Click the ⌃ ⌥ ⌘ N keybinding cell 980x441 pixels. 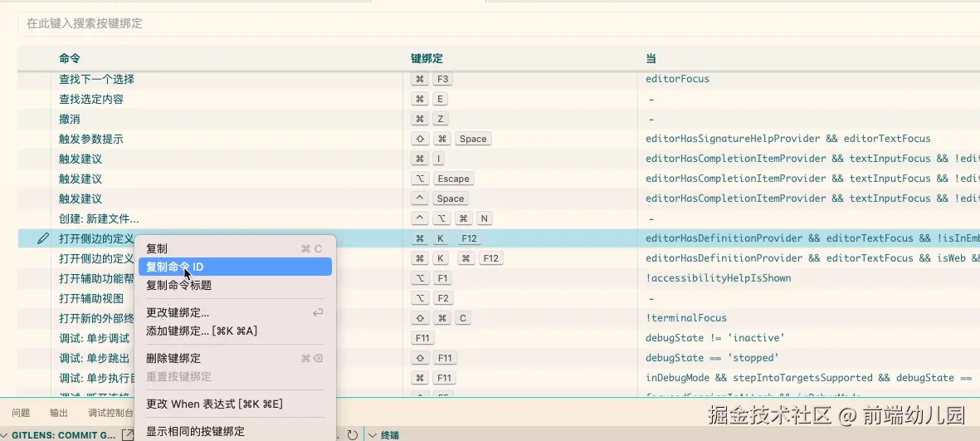(452, 219)
